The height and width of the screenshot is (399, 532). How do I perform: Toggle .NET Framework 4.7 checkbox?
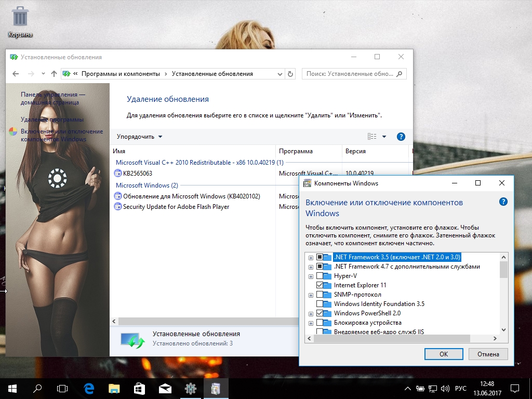coord(320,267)
